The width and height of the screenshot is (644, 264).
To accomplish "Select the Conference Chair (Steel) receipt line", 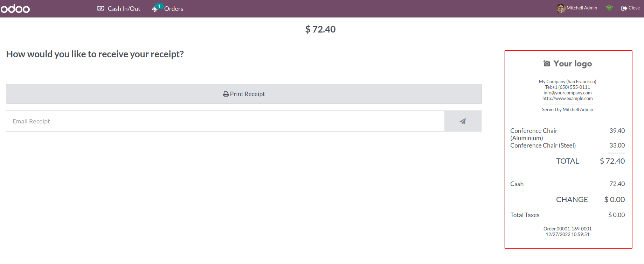I will (543, 145).
